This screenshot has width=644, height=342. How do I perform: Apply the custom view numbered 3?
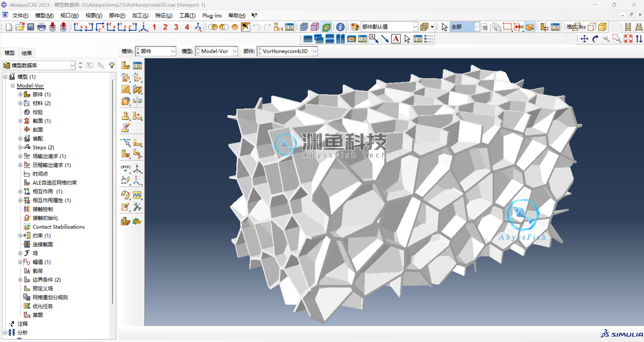[x=176, y=27]
